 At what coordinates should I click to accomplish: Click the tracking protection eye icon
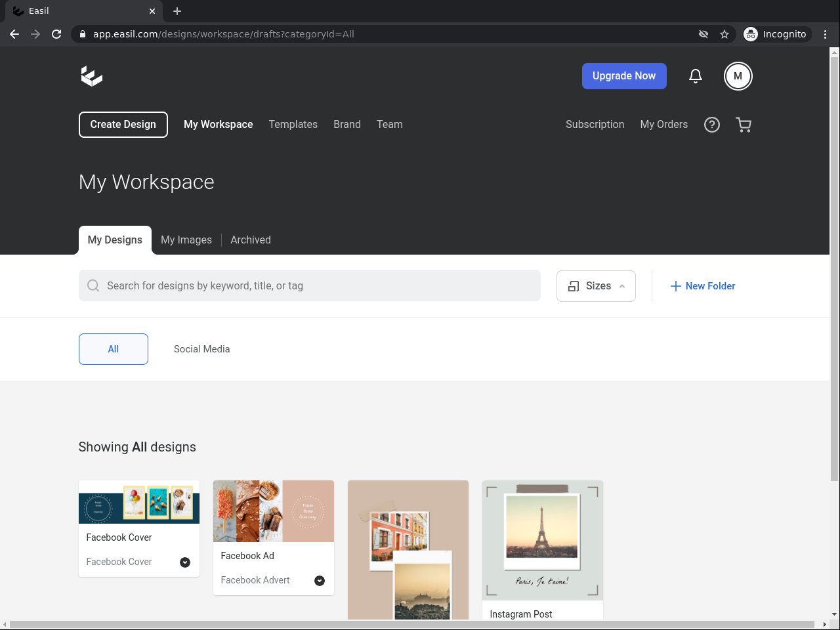point(703,34)
